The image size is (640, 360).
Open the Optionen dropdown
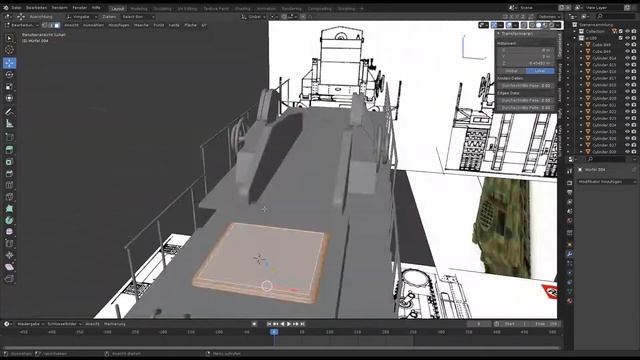(x=549, y=17)
